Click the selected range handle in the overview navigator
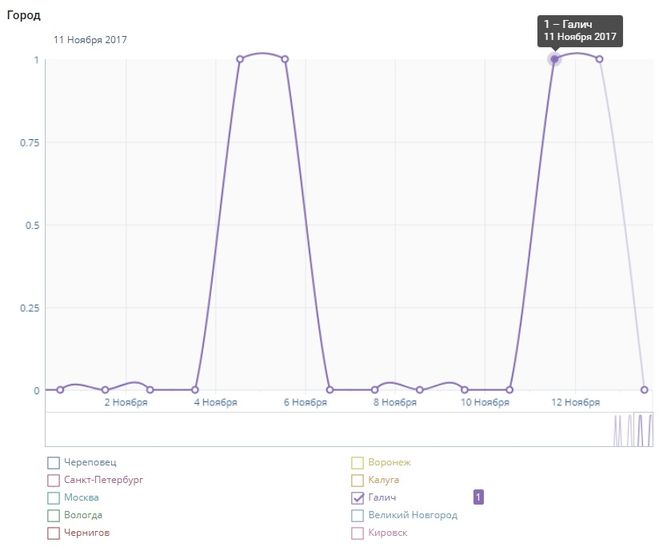The image size is (659, 547). click(643, 429)
